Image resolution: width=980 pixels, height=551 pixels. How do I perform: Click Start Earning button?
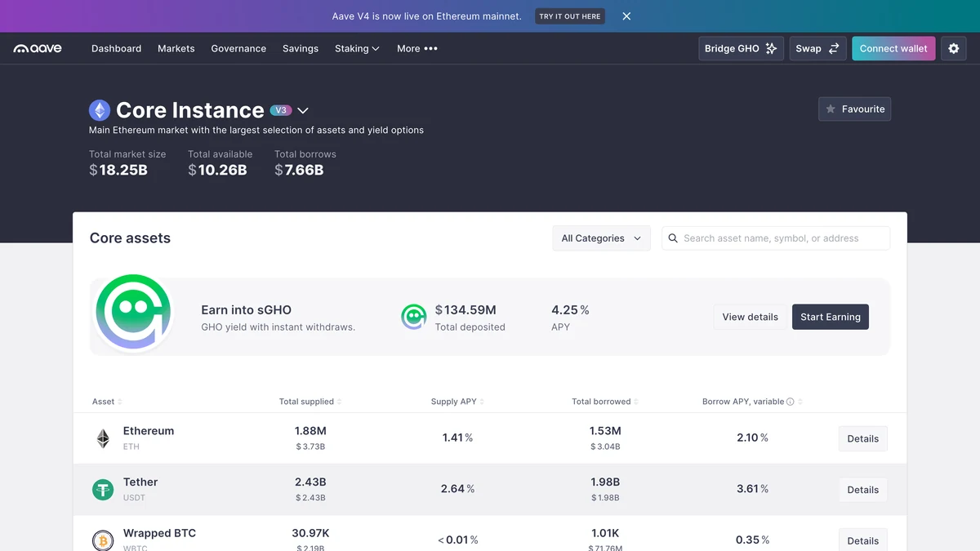[831, 317]
